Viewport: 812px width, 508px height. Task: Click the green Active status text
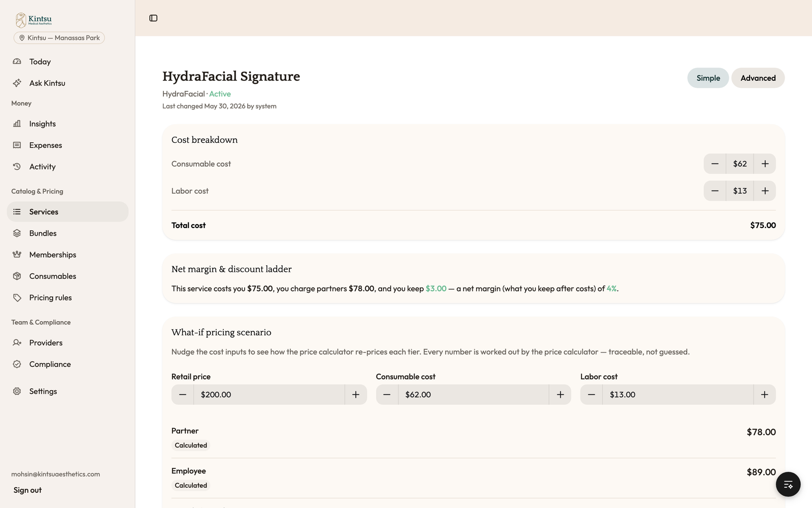point(220,94)
